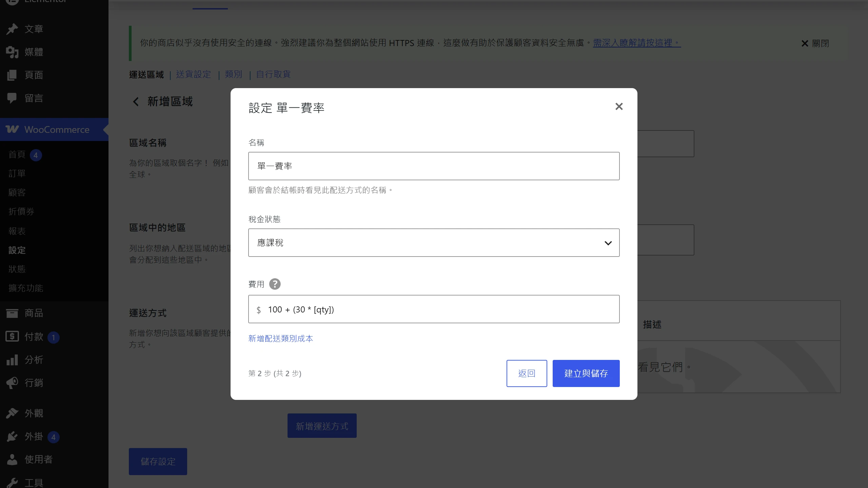The image size is (868, 488).
Task: Open 文章 pin icon in sidebar
Action: coord(12,29)
